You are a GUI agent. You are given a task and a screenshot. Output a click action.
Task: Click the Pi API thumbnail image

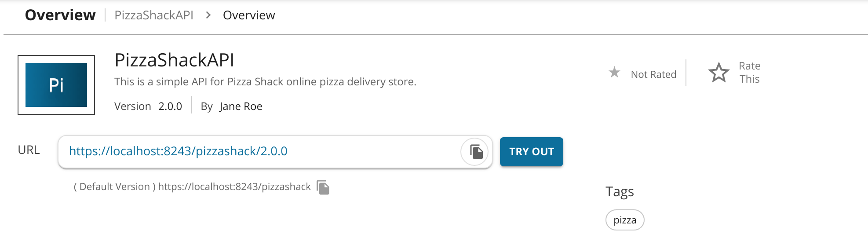tap(56, 85)
